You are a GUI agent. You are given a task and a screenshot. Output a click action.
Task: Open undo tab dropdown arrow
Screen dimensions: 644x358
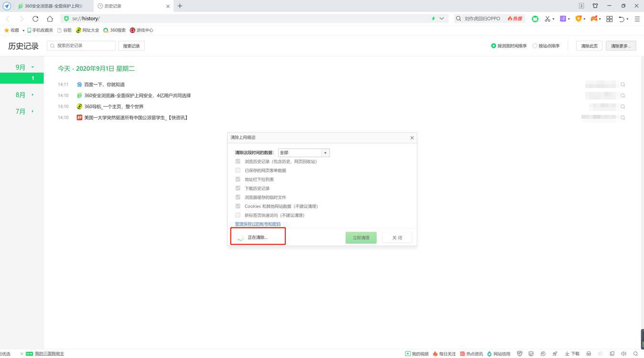[628, 19]
